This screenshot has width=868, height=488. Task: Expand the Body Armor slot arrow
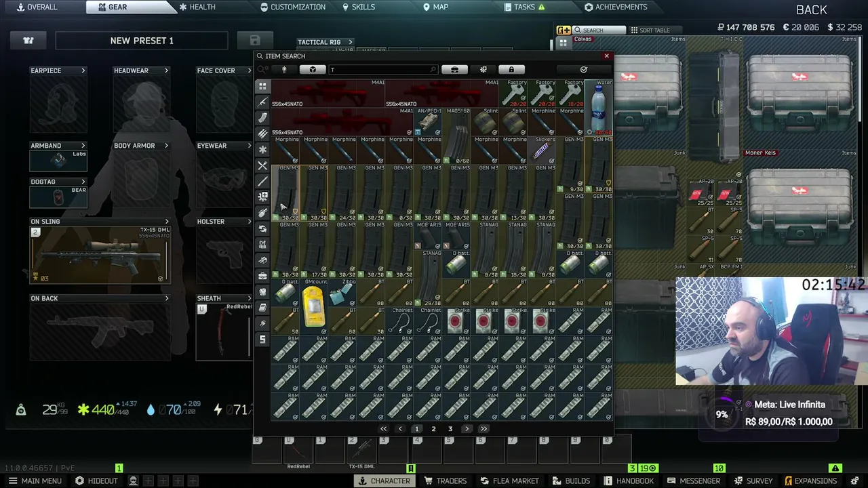[166, 146]
